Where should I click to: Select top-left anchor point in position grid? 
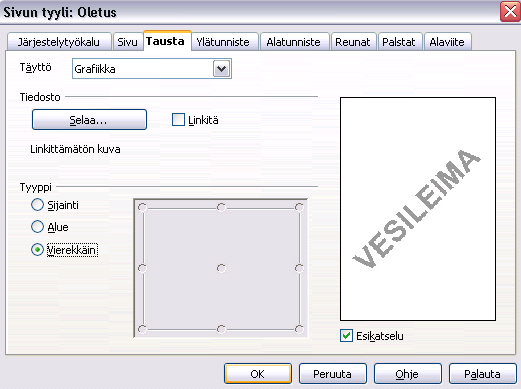tap(143, 208)
